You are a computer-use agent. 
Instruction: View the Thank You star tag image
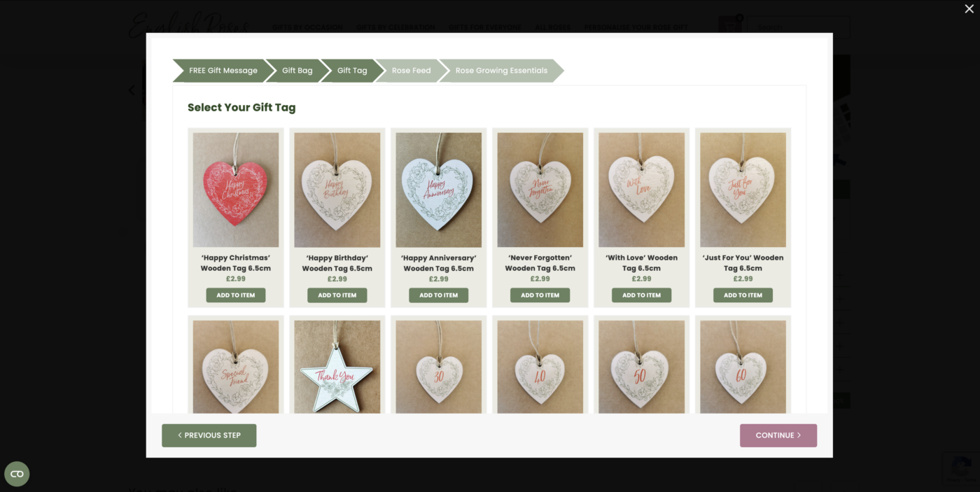tap(337, 367)
